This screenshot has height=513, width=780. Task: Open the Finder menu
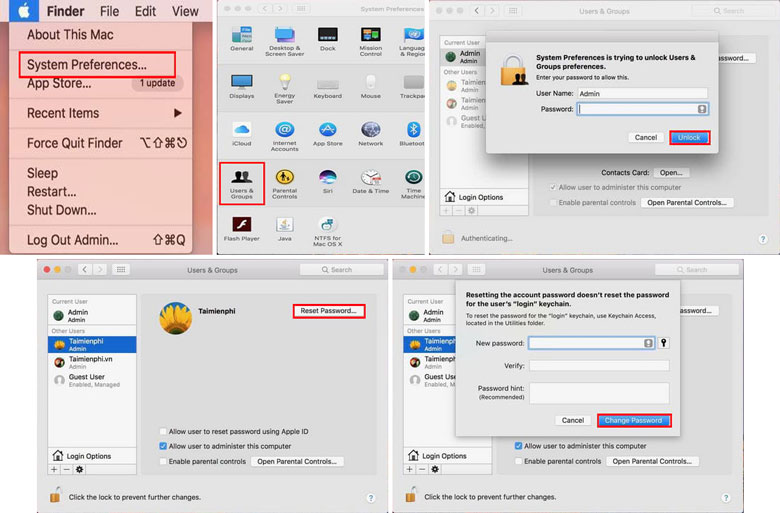(65, 11)
